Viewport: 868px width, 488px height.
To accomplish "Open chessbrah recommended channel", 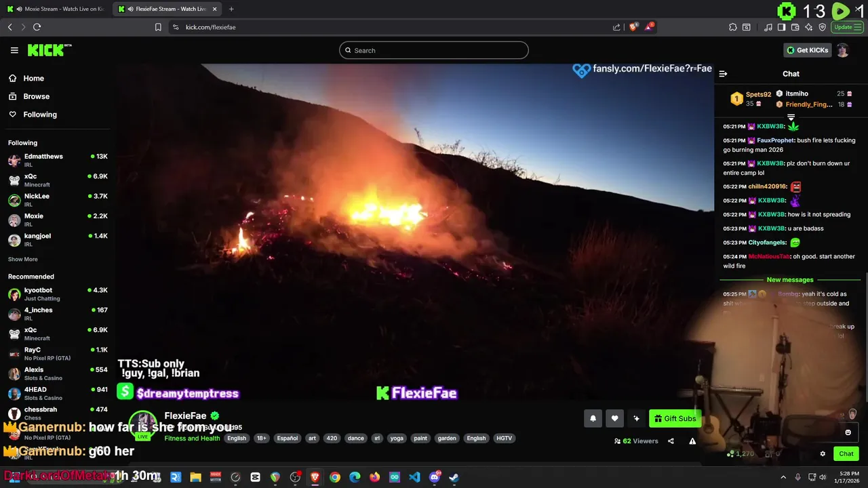I will (58, 413).
